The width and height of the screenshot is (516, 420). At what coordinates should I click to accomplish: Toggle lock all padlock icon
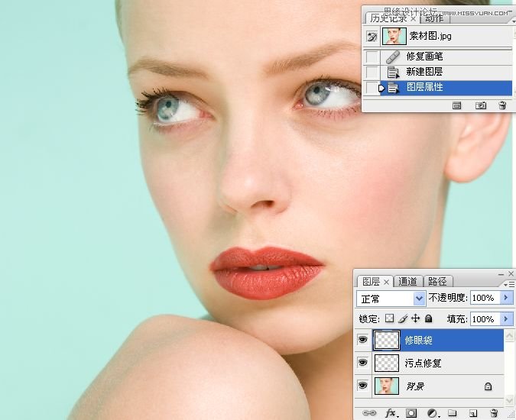coord(428,318)
